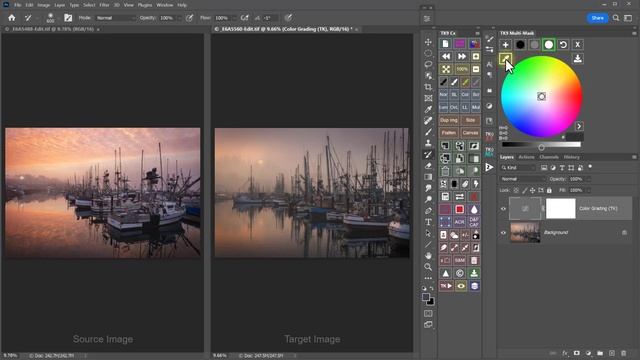Click the ACR button in TK9 Cx
Screen dimensions: 640x360
(x=460, y=222)
